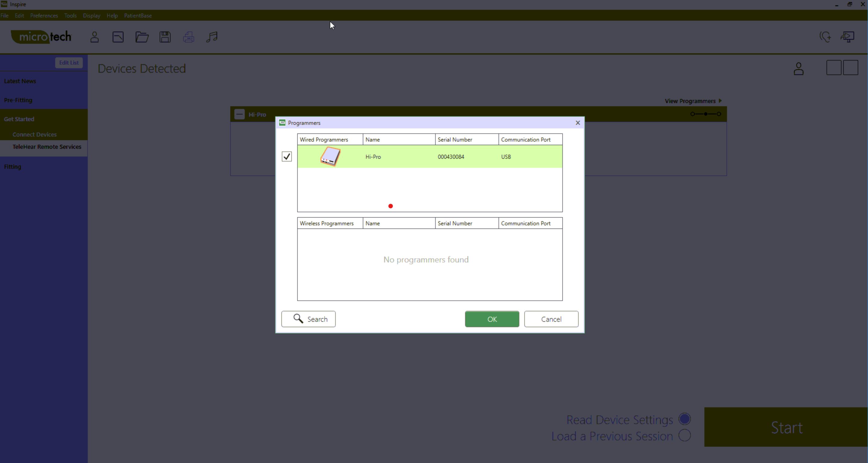Click wired table Communication Port header
This screenshot has height=463, width=868.
tap(531, 140)
